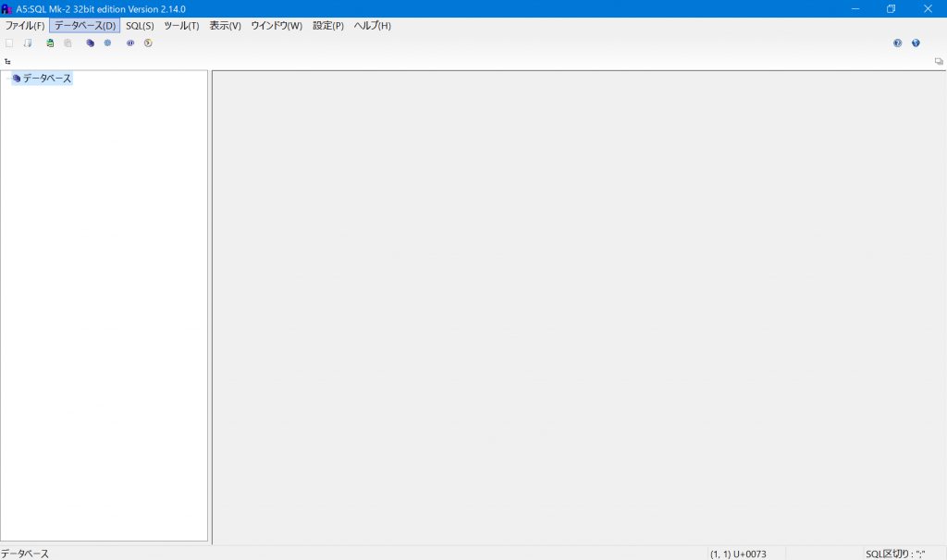Screen dimensions: 947x560
Task: Click the SQL区切り status bar entry
Action: 895,554
